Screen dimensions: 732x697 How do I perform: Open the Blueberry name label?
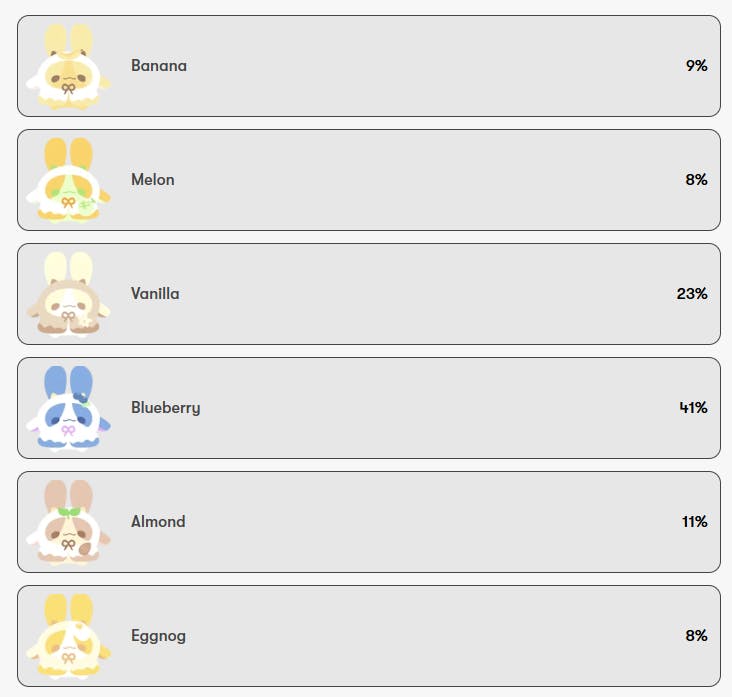click(165, 408)
